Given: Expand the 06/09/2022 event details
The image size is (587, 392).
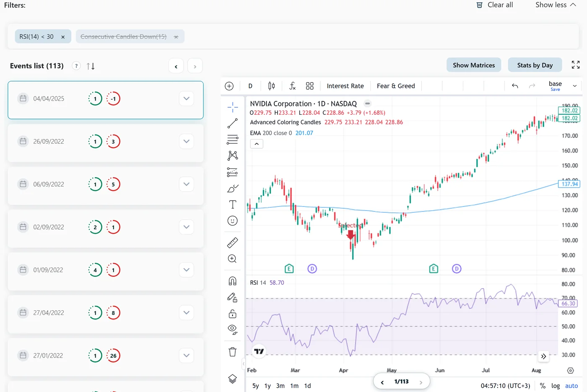Looking at the screenshot, I should (x=187, y=184).
